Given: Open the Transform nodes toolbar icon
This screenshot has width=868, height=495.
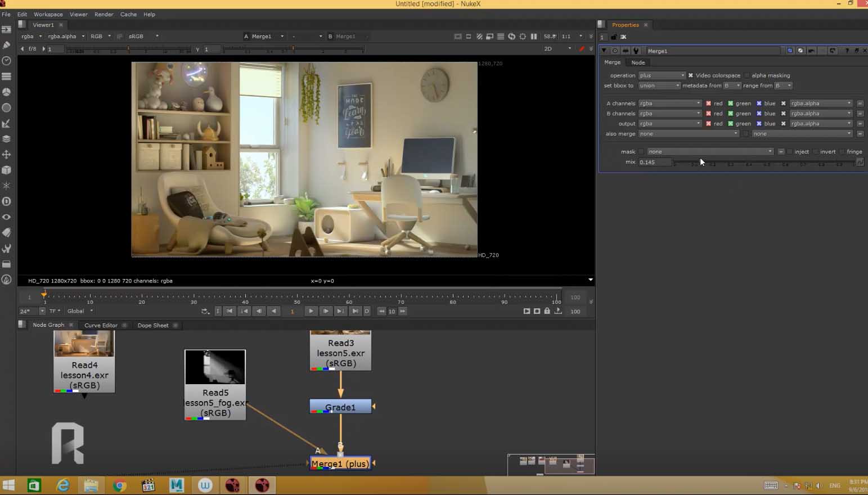Looking at the screenshot, I should click(7, 154).
